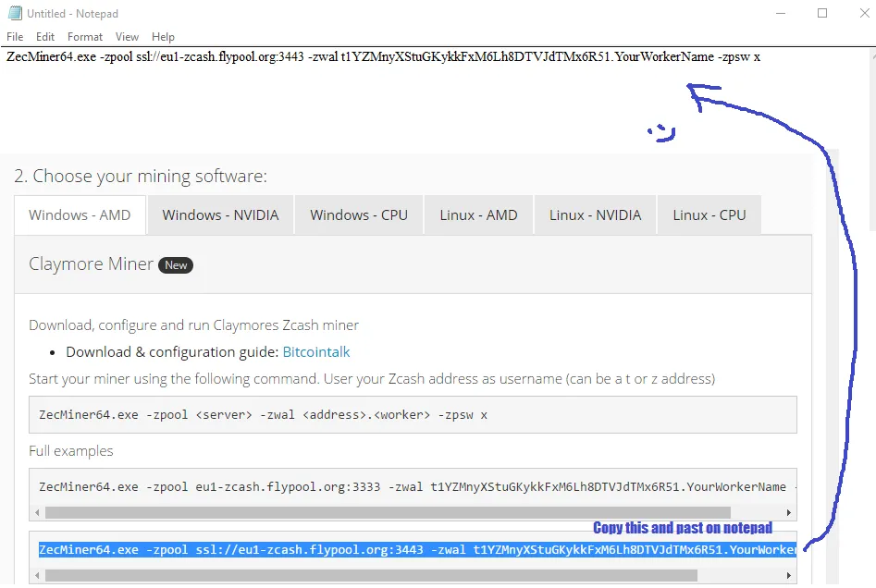Click the horizontal scrollbar under port 3333 example

pyautogui.click(x=388, y=512)
